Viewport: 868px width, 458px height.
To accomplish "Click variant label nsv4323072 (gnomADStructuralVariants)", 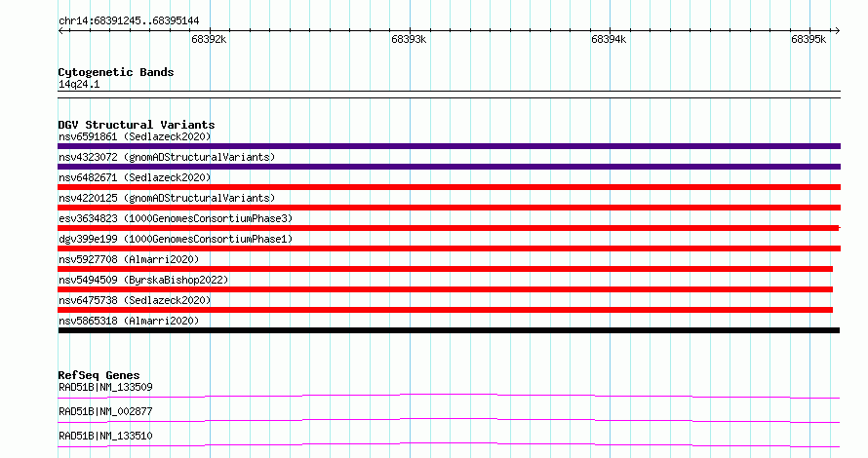I will click(167, 157).
